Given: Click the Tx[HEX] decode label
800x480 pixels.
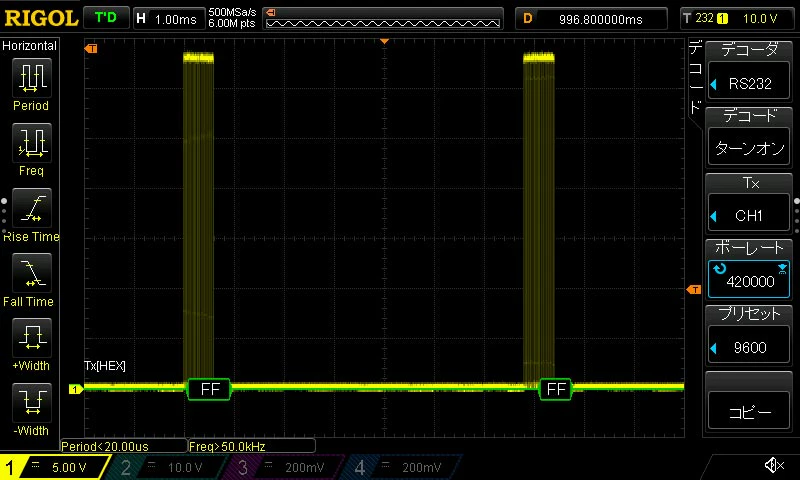Looking at the screenshot, I should [x=105, y=366].
